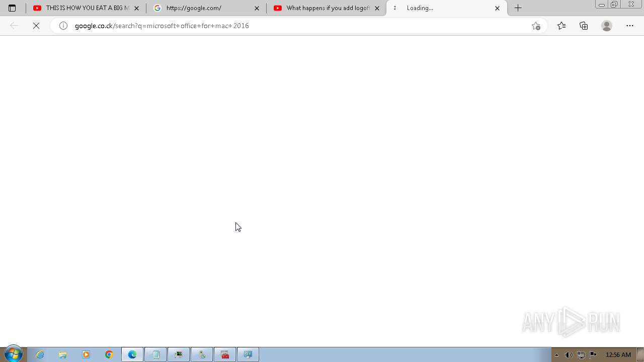Close the 'THIS IS HOW YOU EAT A BIG M' tab
The height and width of the screenshot is (362, 644).
click(136, 8)
